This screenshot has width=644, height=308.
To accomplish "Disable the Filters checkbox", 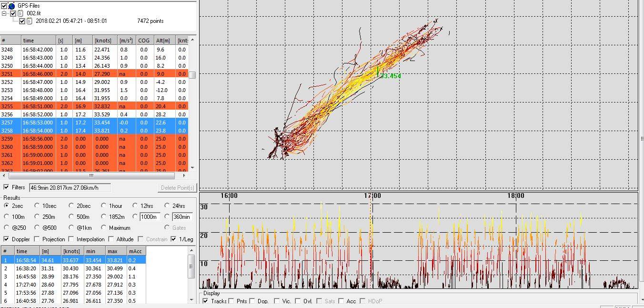I will [6, 187].
